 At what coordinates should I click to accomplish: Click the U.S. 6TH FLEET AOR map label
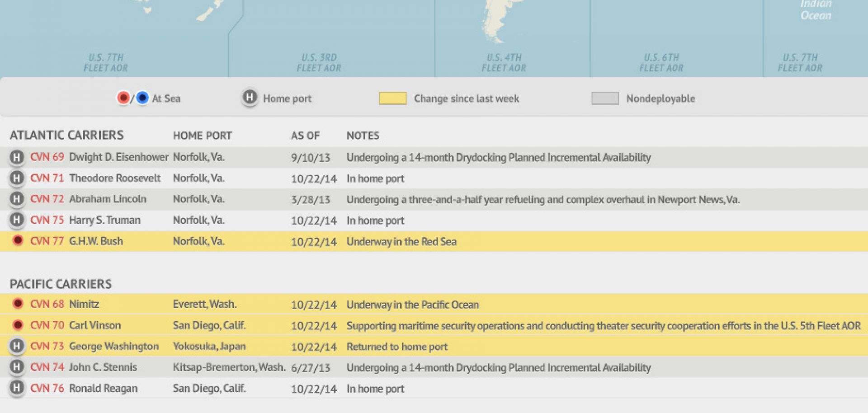[661, 63]
